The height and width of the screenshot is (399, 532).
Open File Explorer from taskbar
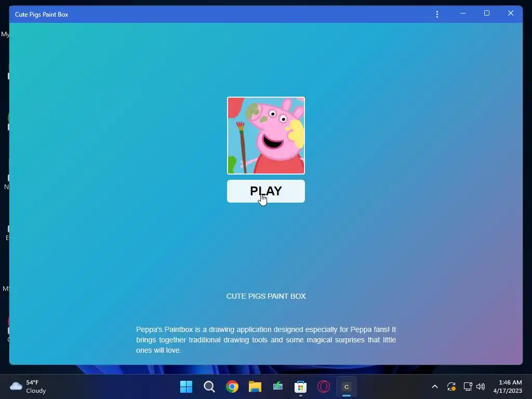255,387
